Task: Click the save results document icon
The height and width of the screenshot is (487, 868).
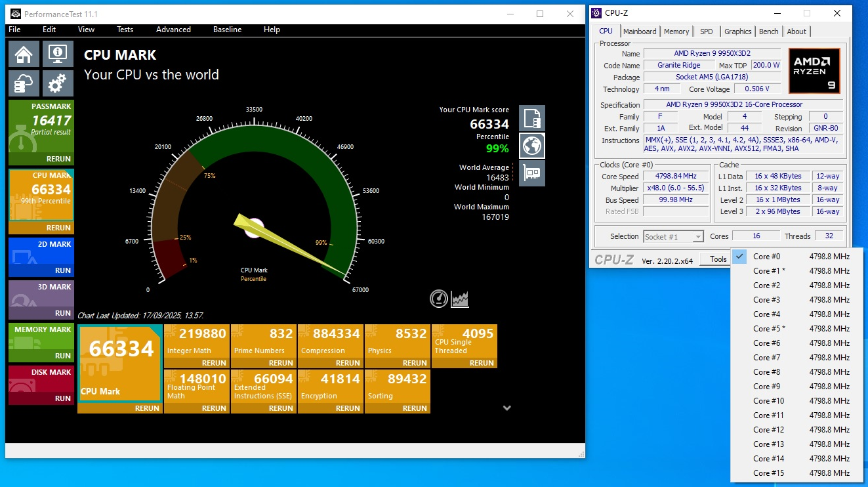Action: point(532,118)
